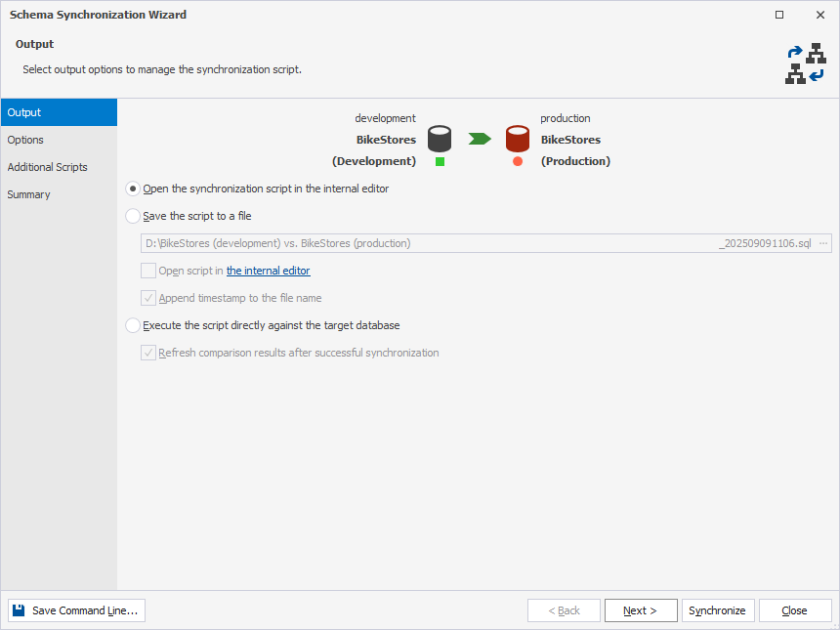
Task: Select open synchronization script in internal editor option
Action: tap(132, 189)
